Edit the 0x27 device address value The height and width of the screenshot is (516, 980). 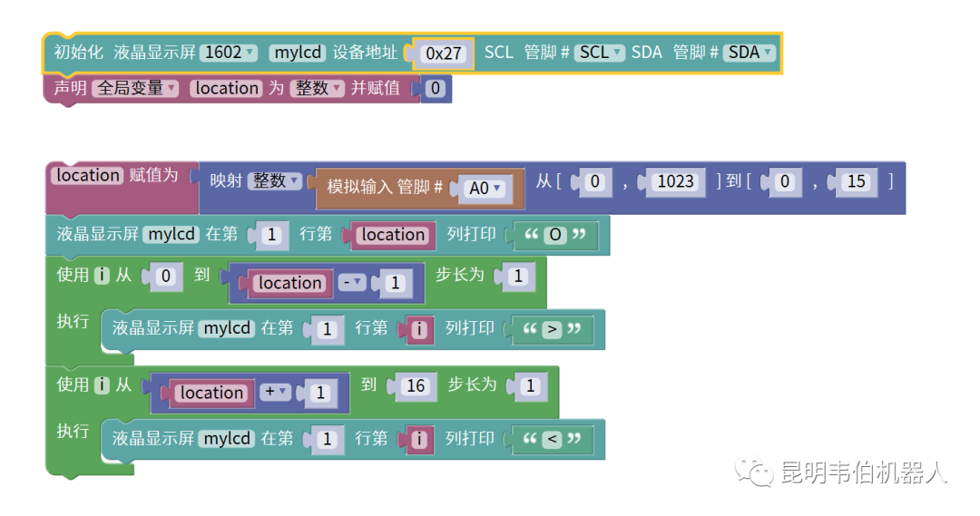443,54
